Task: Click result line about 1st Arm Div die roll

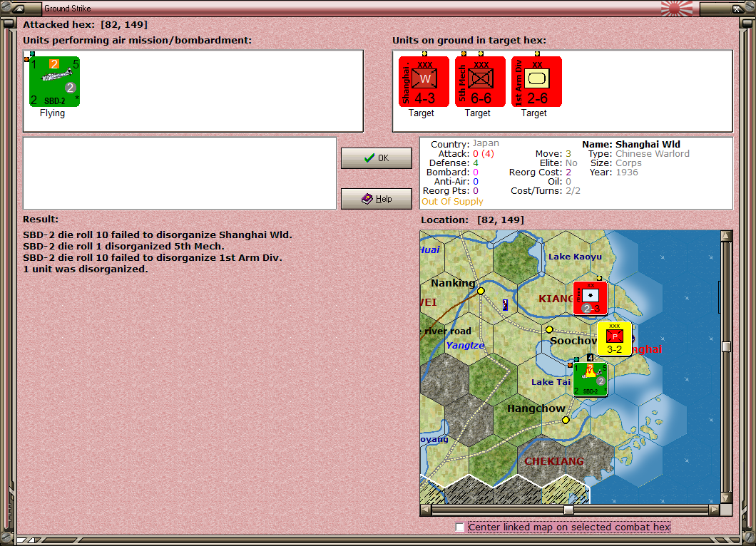Action: click(153, 257)
